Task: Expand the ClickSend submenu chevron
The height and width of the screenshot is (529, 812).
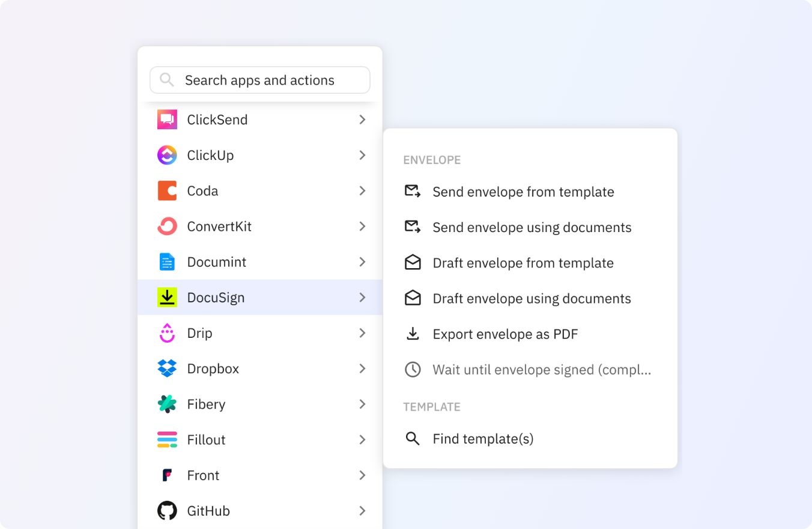Action: [x=362, y=120]
